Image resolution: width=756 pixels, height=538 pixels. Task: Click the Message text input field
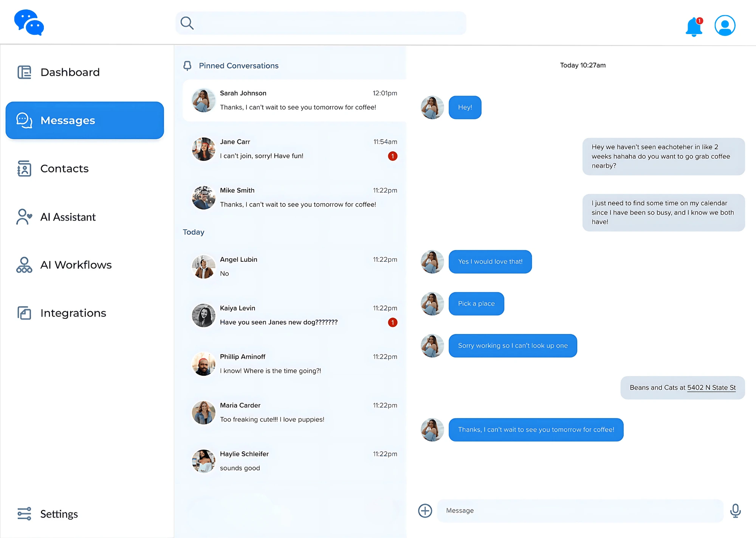[x=580, y=511]
